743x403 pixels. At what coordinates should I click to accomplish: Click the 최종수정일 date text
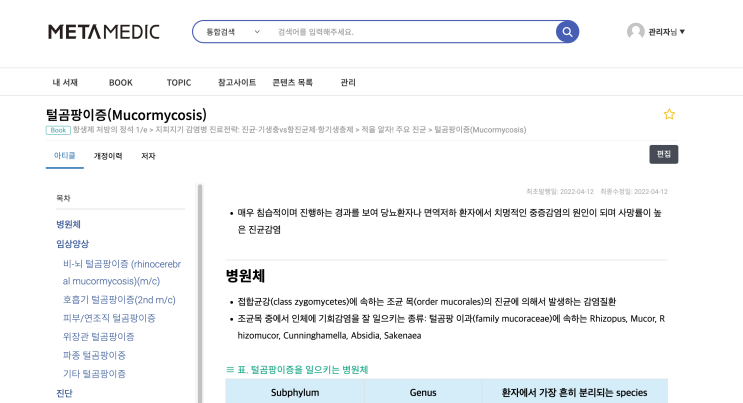tap(634, 192)
